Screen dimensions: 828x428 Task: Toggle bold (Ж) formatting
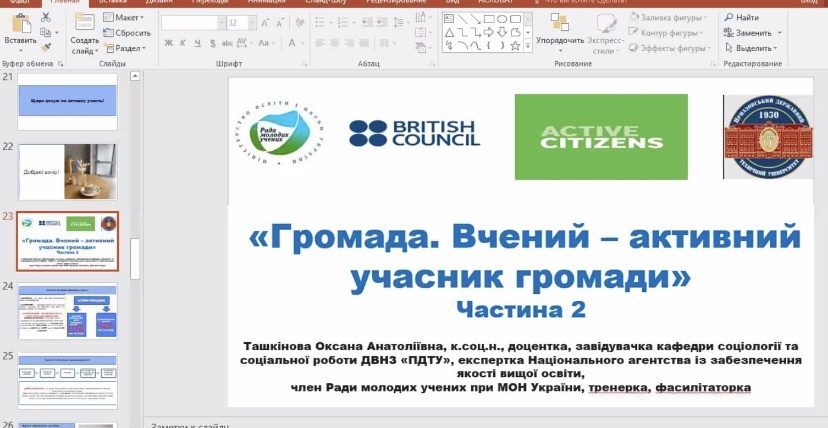[168, 42]
